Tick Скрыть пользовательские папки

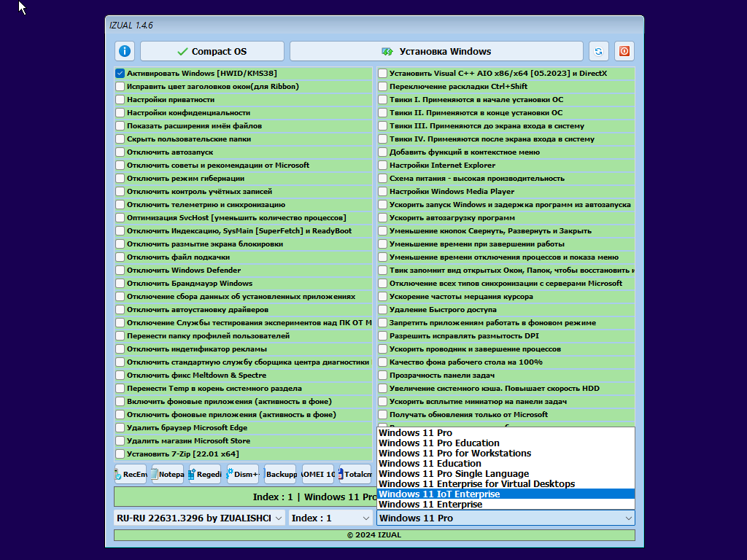(x=120, y=139)
